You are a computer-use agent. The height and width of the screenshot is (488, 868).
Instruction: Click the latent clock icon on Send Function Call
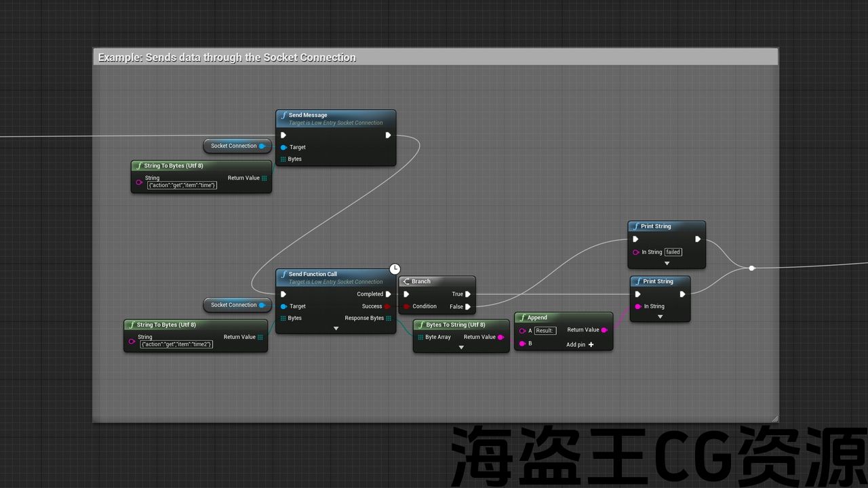[395, 269]
